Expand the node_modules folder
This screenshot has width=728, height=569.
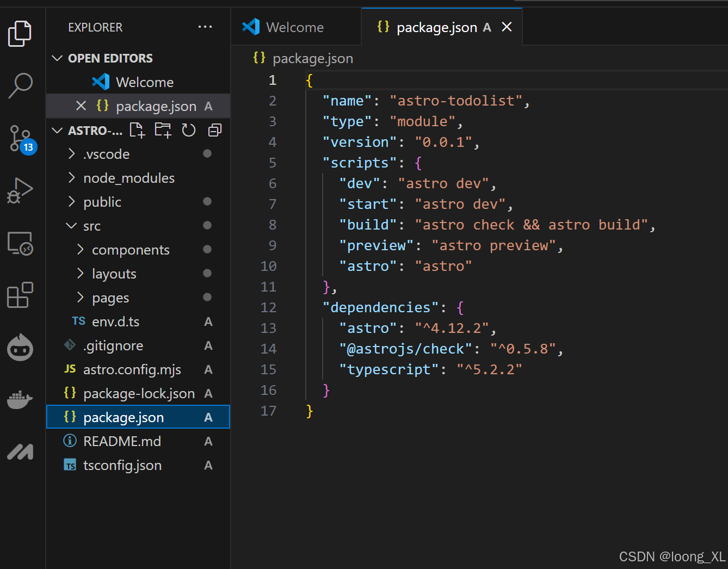pos(71,178)
